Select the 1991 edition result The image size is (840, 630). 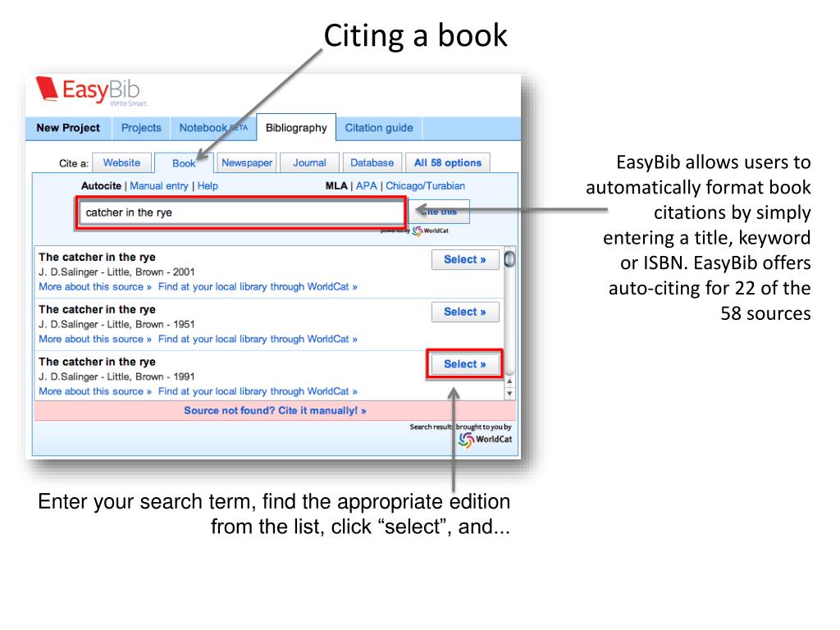click(465, 364)
